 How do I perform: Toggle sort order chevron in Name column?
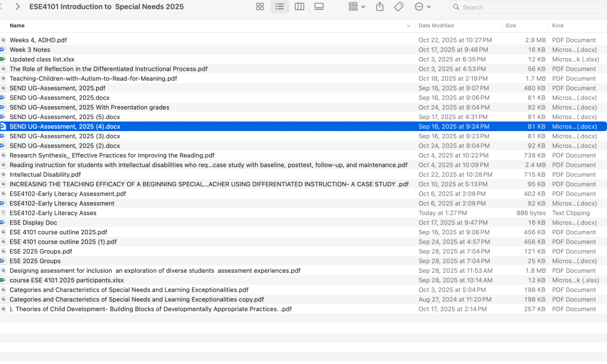click(x=409, y=26)
